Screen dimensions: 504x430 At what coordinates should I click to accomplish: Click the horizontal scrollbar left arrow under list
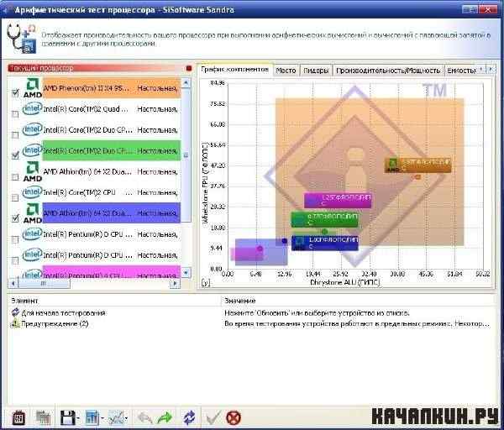pyautogui.click(x=13, y=283)
